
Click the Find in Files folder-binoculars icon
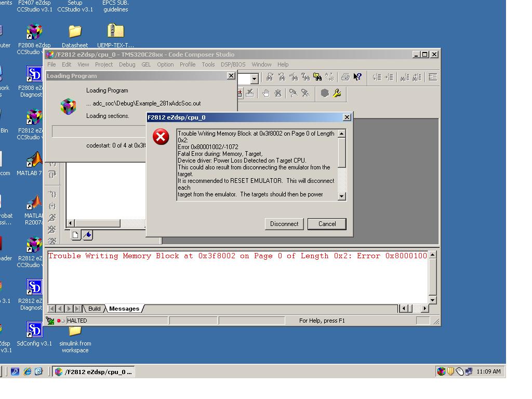(x=317, y=77)
